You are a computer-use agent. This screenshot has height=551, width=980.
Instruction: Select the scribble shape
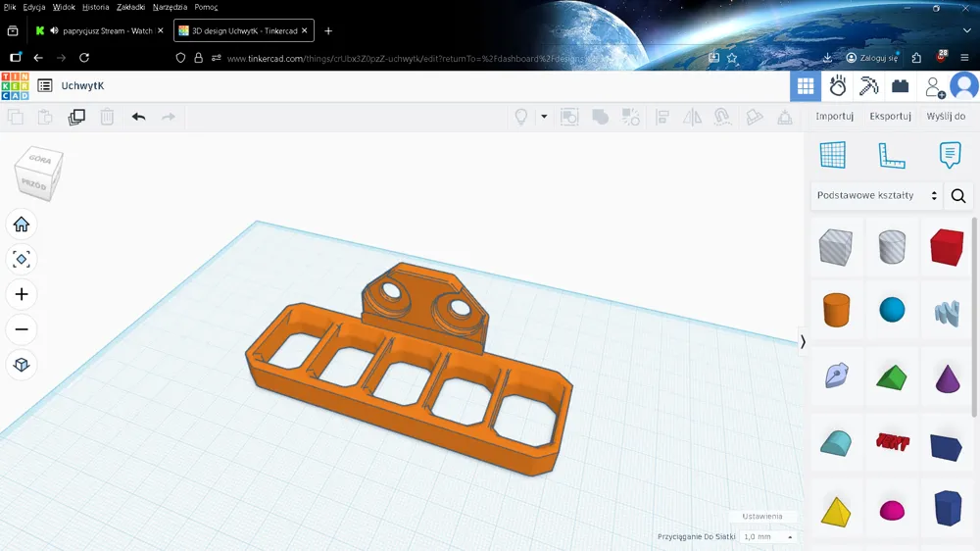coord(947,313)
